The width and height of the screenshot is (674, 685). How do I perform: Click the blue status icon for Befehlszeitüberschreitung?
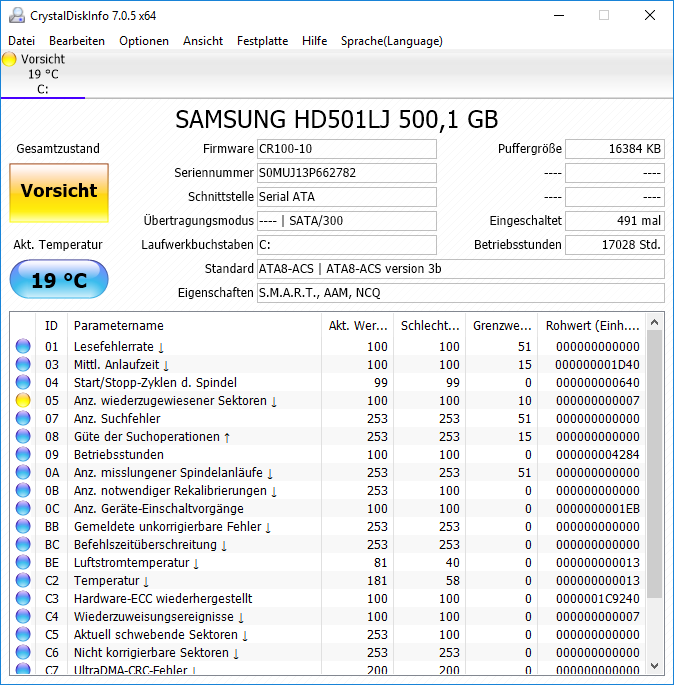pos(23,544)
